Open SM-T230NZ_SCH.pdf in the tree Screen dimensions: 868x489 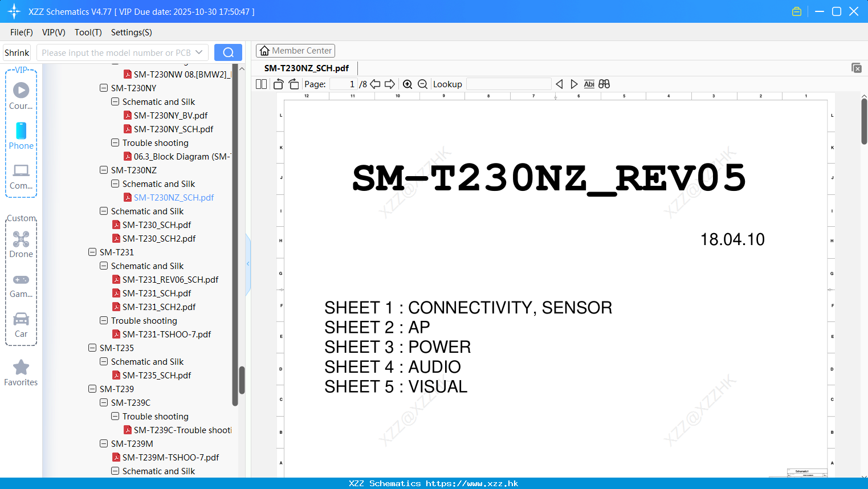click(x=174, y=197)
